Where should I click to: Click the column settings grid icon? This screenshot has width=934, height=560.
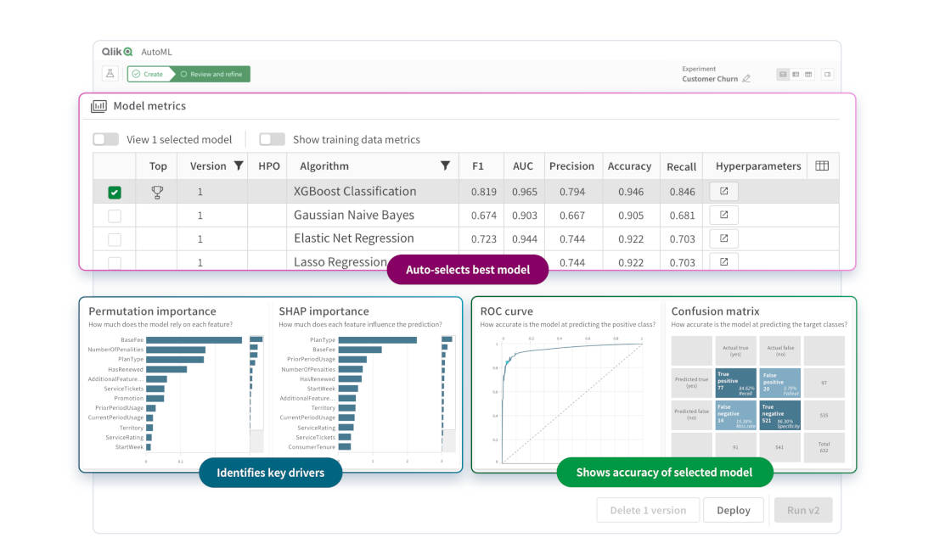click(x=820, y=165)
